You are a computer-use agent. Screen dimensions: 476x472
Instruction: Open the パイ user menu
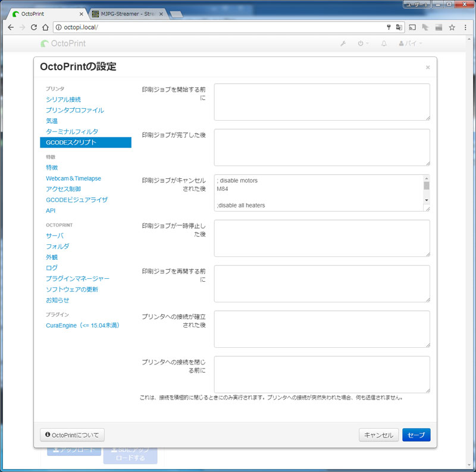point(410,43)
